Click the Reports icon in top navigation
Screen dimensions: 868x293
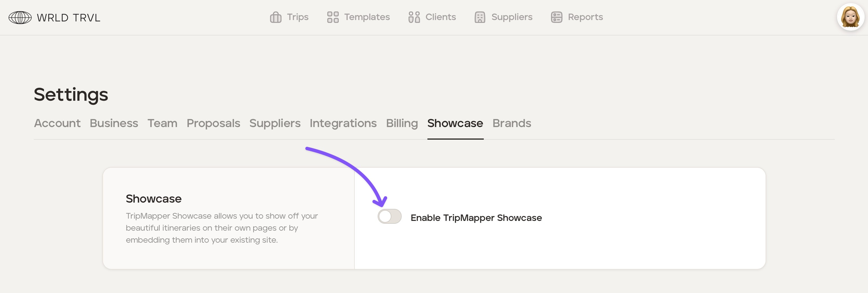[x=556, y=17]
